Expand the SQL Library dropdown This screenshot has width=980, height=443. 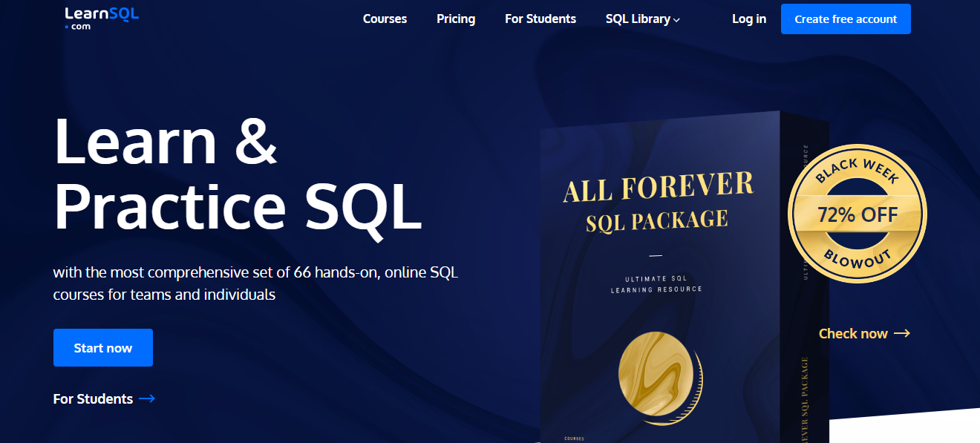(x=643, y=19)
